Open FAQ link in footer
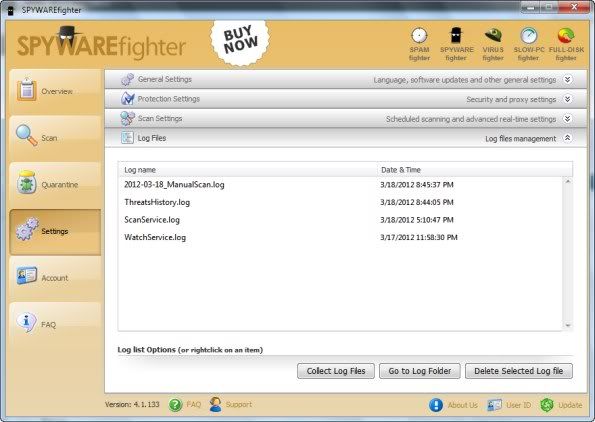This screenshot has width=595, height=422. click(x=194, y=405)
